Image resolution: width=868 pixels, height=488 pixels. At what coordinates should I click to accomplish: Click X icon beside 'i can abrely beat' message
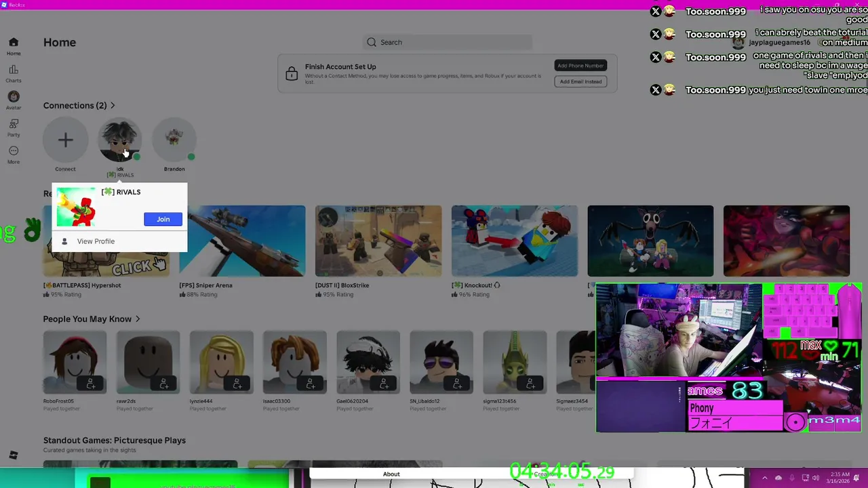pyautogui.click(x=656, y=34)
